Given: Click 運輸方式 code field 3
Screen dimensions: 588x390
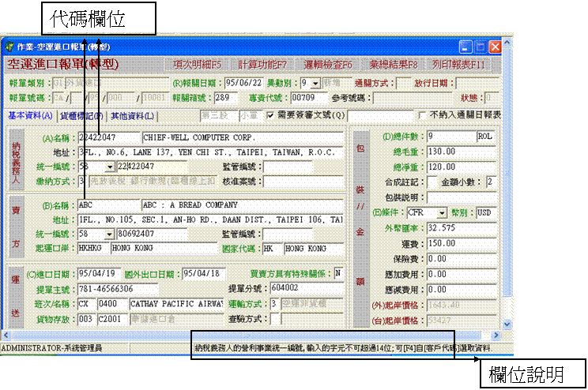Looking at the screenshot, I should [274, 303].
